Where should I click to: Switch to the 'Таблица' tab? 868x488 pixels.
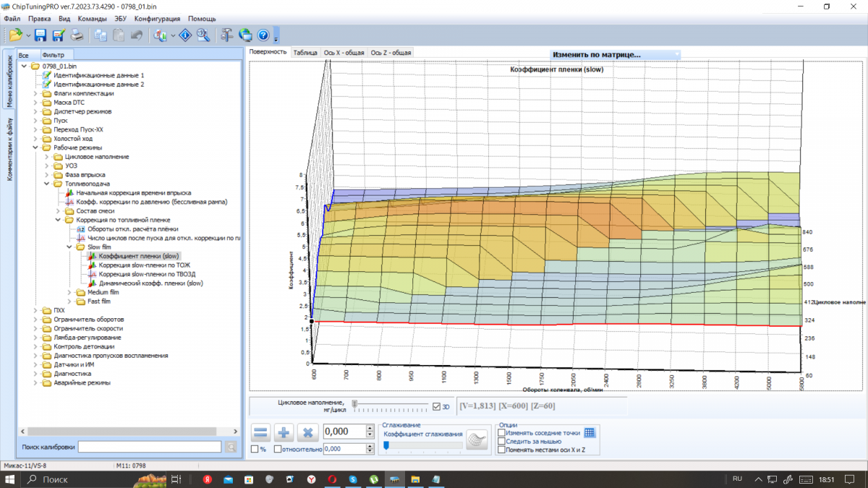[x=305, y=52]
